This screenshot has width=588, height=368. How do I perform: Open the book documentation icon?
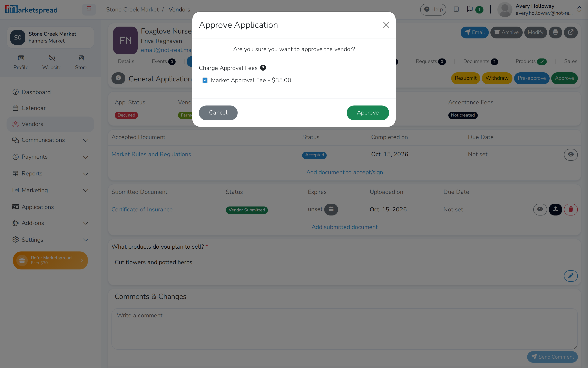pyautogui.click(x=456, y=9)
